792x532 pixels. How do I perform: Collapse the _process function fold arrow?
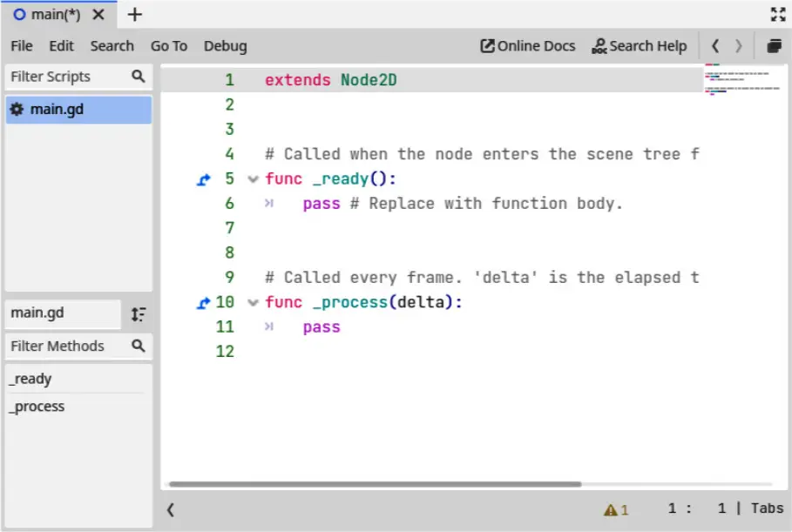pyautogui.click(x=253, y=303)
